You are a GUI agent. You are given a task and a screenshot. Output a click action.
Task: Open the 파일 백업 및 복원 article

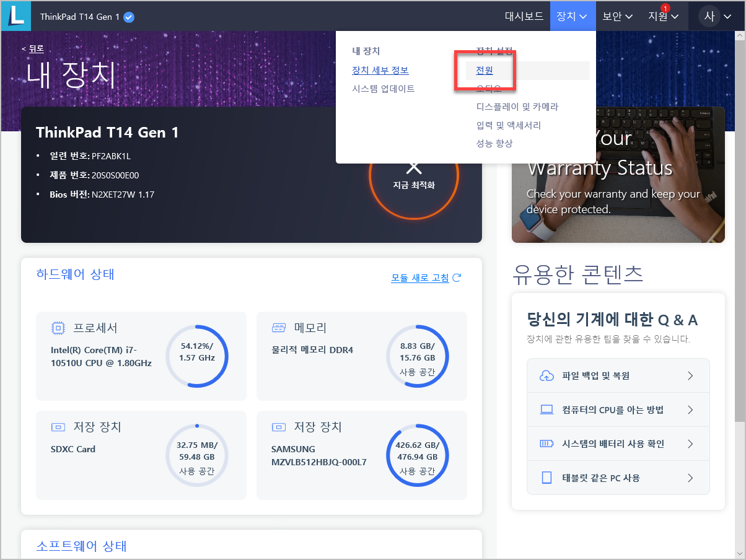(x=618, y=375)
